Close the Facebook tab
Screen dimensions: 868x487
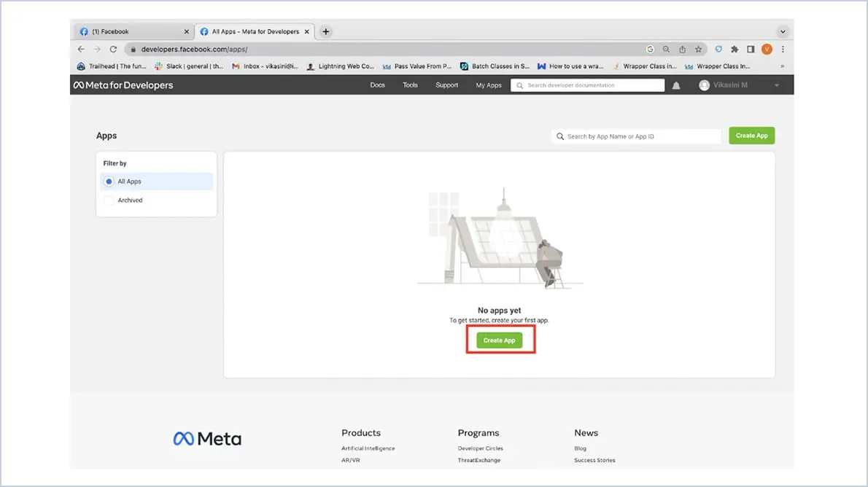point(187,31)
